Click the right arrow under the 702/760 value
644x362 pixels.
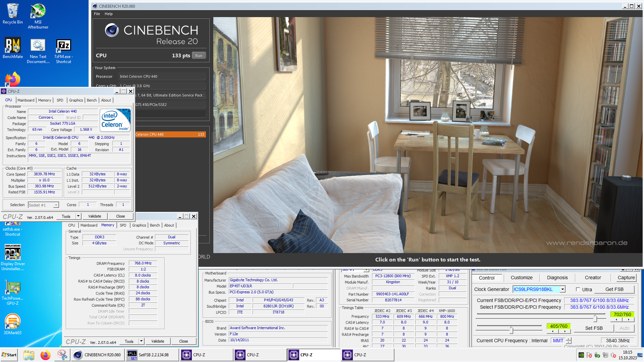coord(629,319)
